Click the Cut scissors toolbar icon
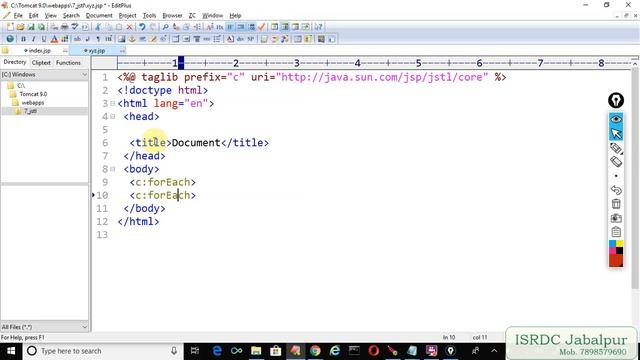640x360 pixels. pyautogui.click(x=98, y=27)
